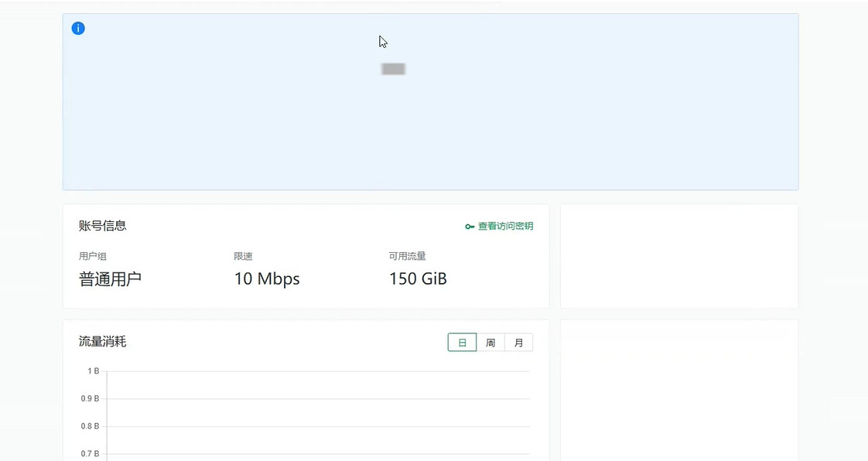Viewport: 868px width, 461px height.
Task: Click the 10 Mbps speed limit value
Action: [267, 279]
